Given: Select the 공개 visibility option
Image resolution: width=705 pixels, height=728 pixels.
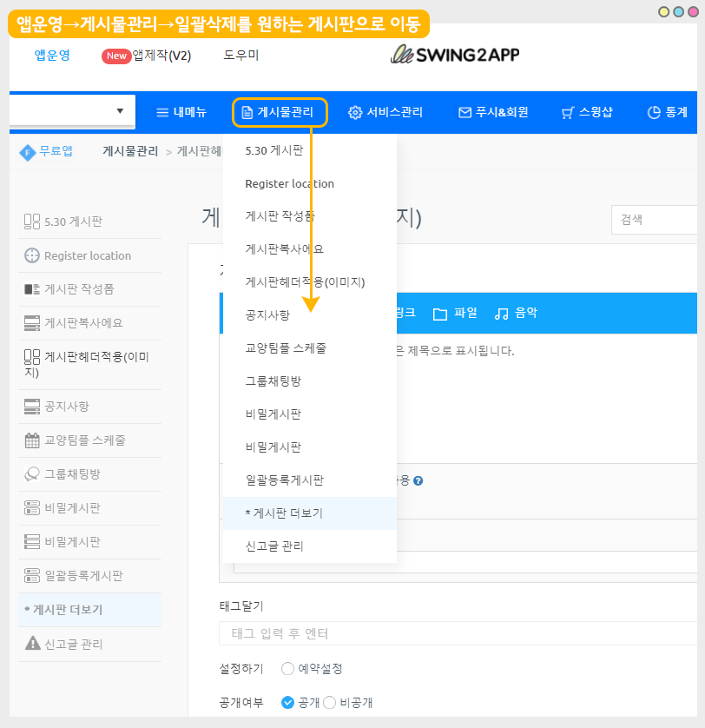Looking at the screenshot, I should point(288,702).
